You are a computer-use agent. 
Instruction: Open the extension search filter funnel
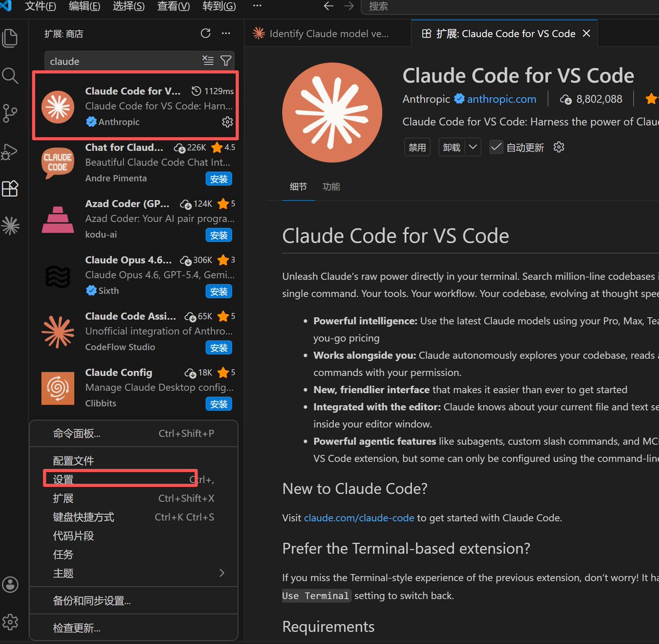226,60
